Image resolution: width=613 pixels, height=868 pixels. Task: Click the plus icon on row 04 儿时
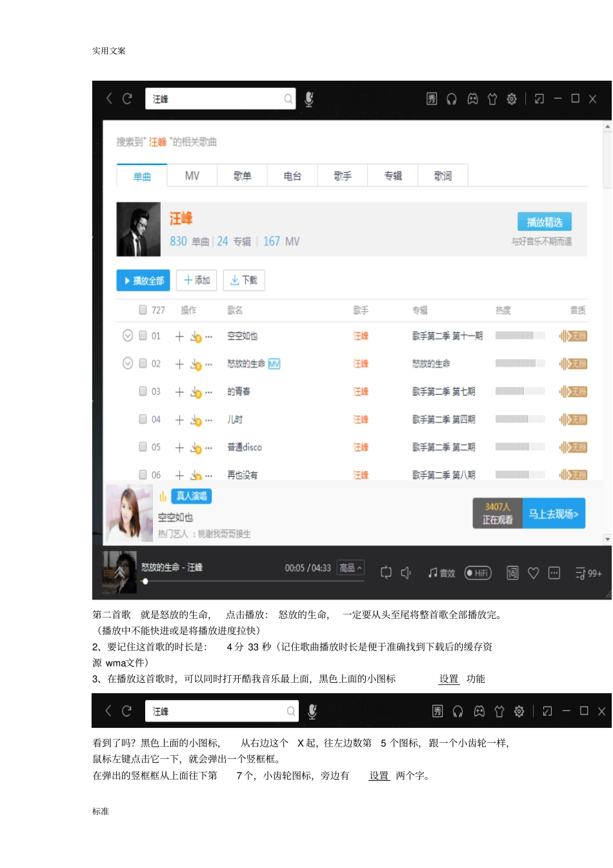(179, 420)
